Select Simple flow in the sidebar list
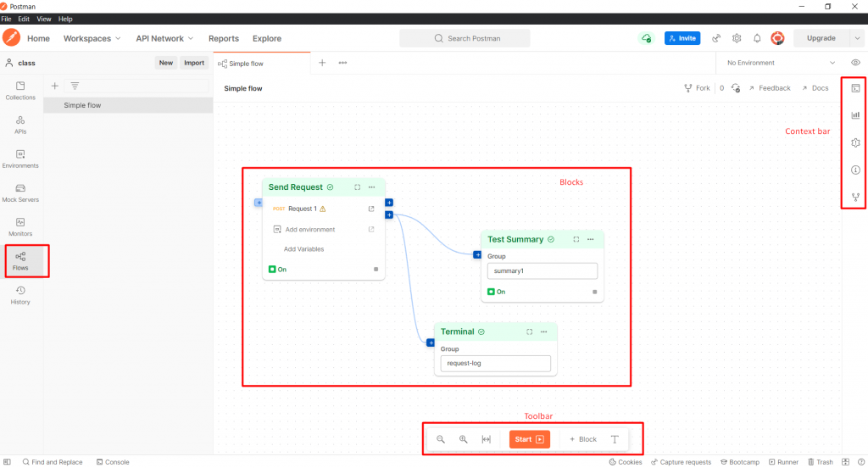The height and width of the screenshot is (468, 868). coord(128,105)
